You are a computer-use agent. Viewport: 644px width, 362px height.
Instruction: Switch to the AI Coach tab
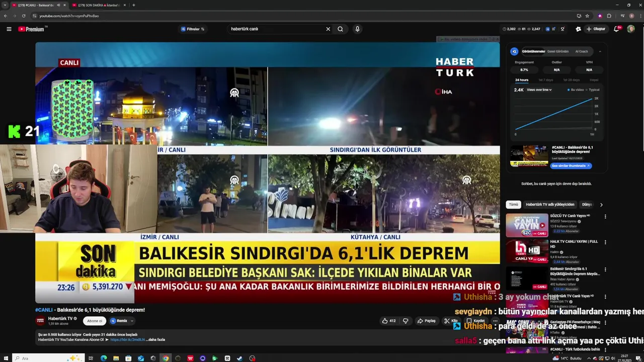582,51
